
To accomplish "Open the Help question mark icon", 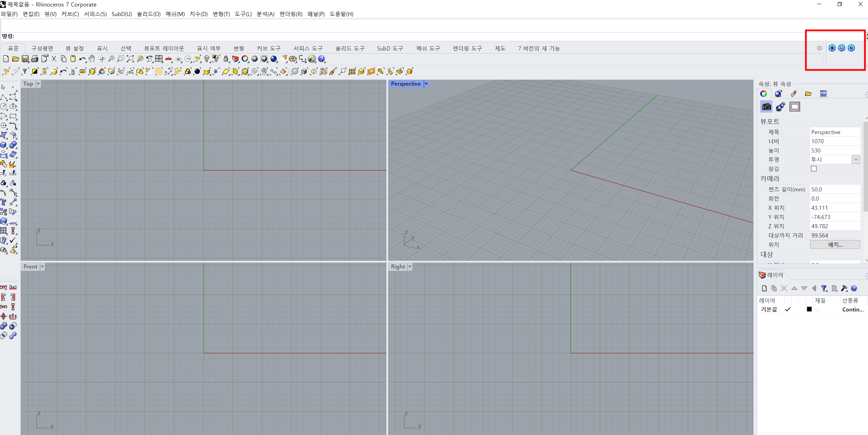I will point(321,59).
